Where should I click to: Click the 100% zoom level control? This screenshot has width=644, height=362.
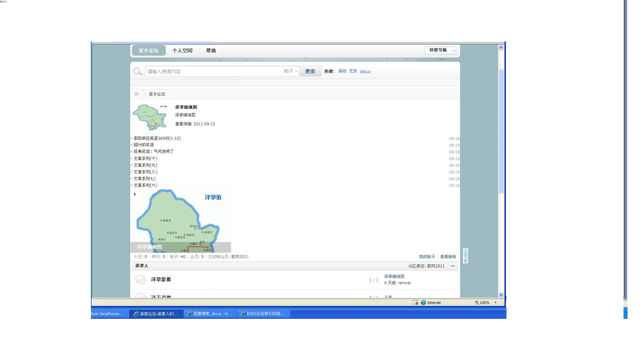(482, 303)
